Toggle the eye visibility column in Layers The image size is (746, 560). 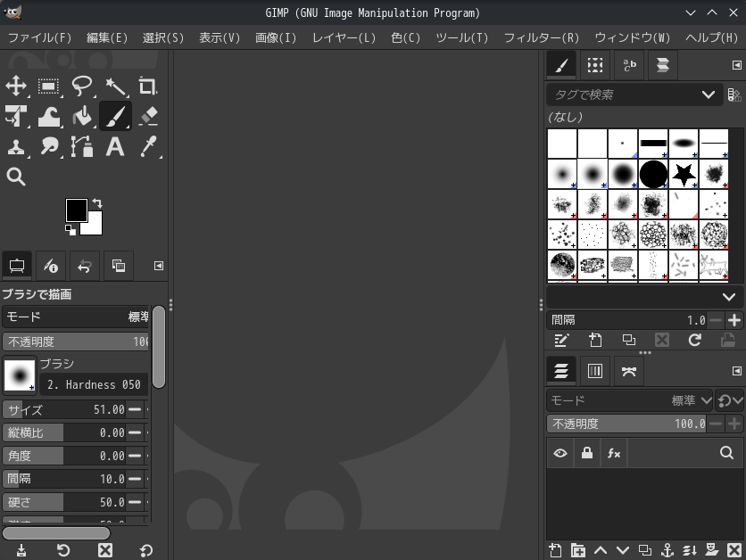[x=560, y=453]
